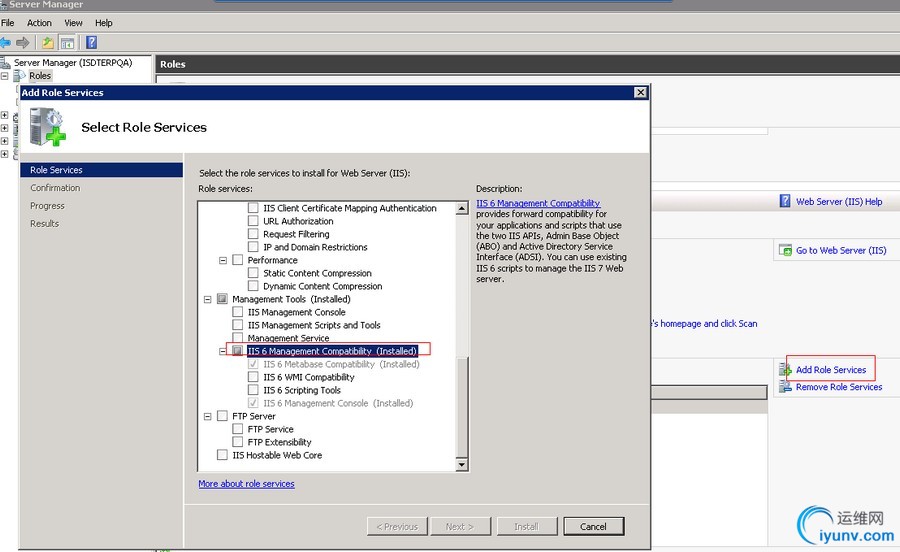Click the role services scrollbar thumb
This screenshot has height=552, width=900.
[x=462, y=406]
